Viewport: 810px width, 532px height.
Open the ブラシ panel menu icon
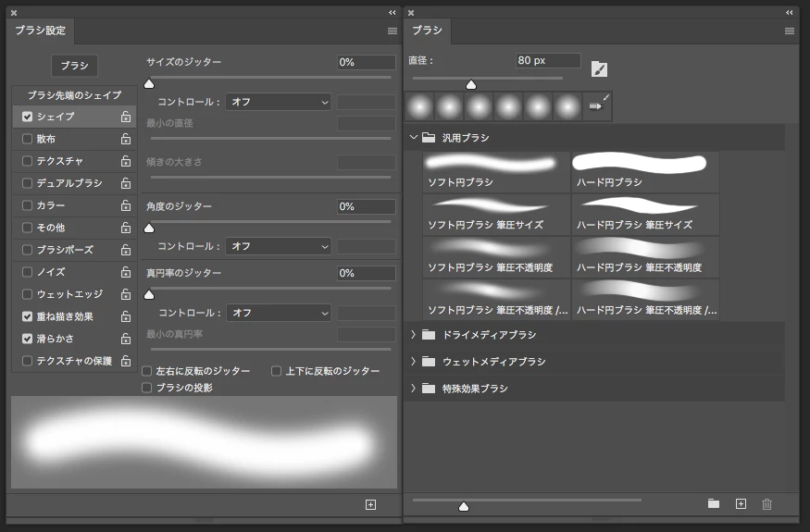point(790,31)
